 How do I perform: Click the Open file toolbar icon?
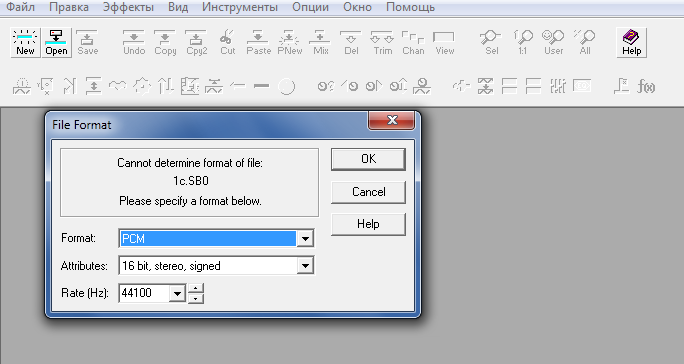coord(56,42)
